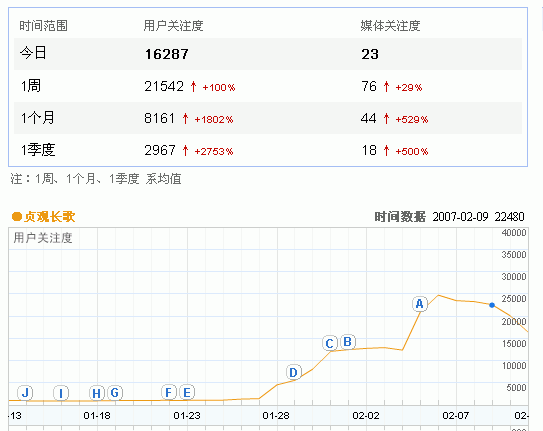Image resolution: width=543 pixels, height=431 pixels.
Task: Click the 1周 user attention value 21542
Action: 164,87
